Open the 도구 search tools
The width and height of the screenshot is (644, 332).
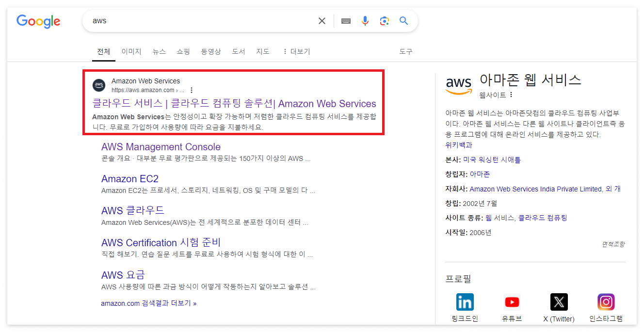pyautogui.click(x=406, y=51)
